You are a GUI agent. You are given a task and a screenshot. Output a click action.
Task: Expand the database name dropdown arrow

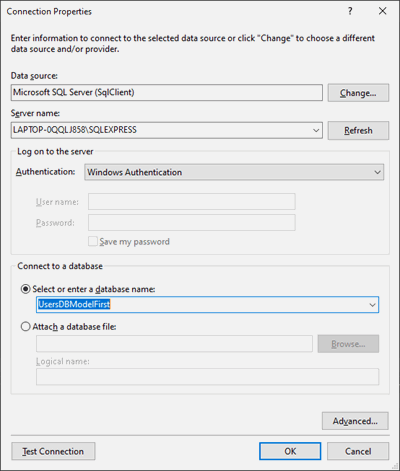tap(372, 305)
